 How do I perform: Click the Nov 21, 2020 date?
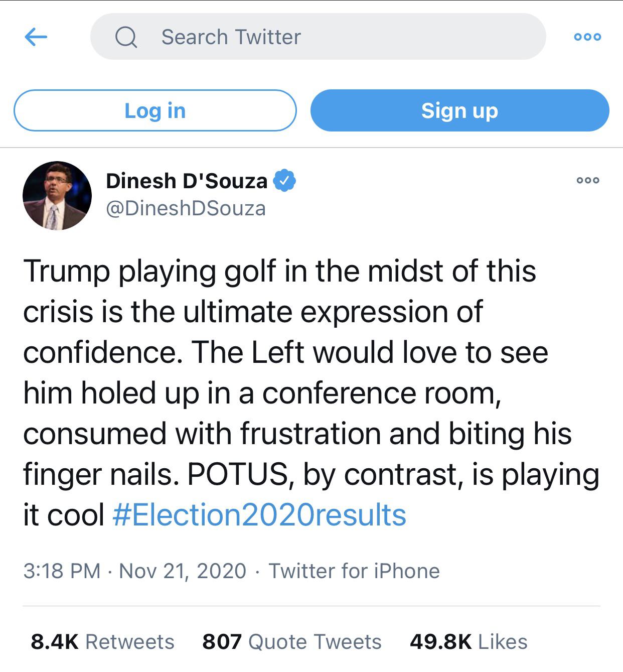click(183, 571)
